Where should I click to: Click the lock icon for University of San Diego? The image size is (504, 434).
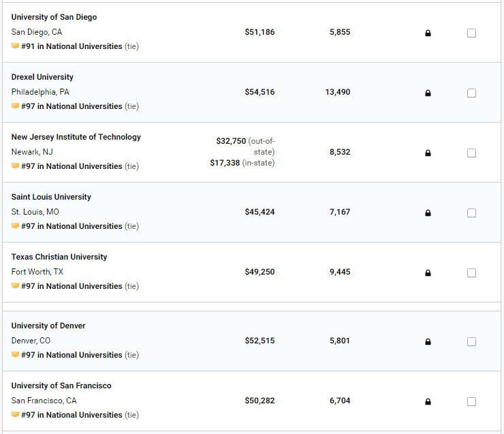428,33
